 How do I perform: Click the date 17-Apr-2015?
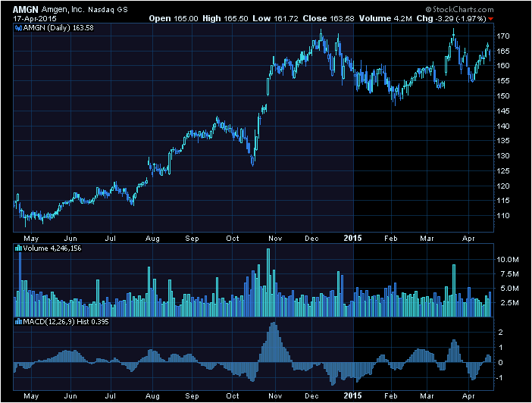pos(35,19)
